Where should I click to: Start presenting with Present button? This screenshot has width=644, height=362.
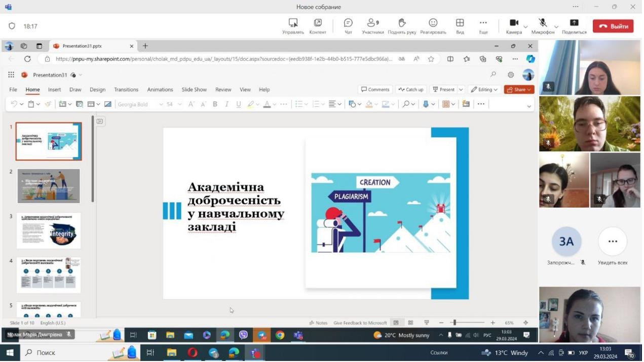(444, 90)
